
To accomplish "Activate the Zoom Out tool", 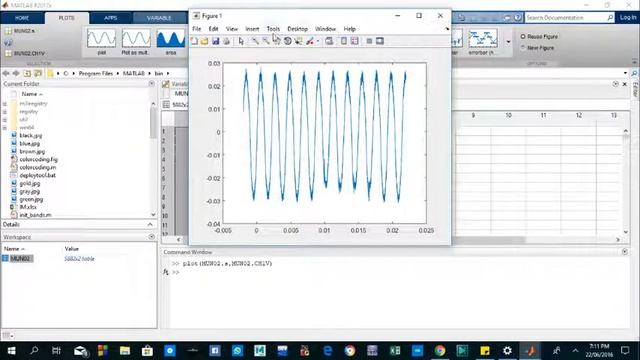I will pos(266,41).
